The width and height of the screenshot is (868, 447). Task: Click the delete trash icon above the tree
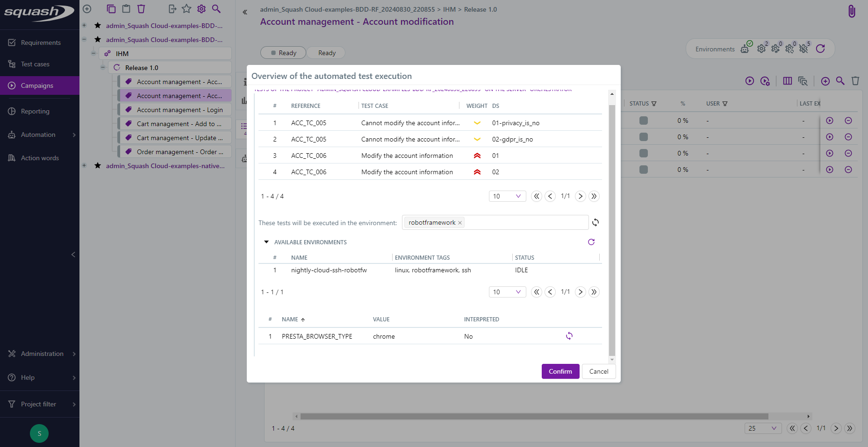tap(141, 8)
